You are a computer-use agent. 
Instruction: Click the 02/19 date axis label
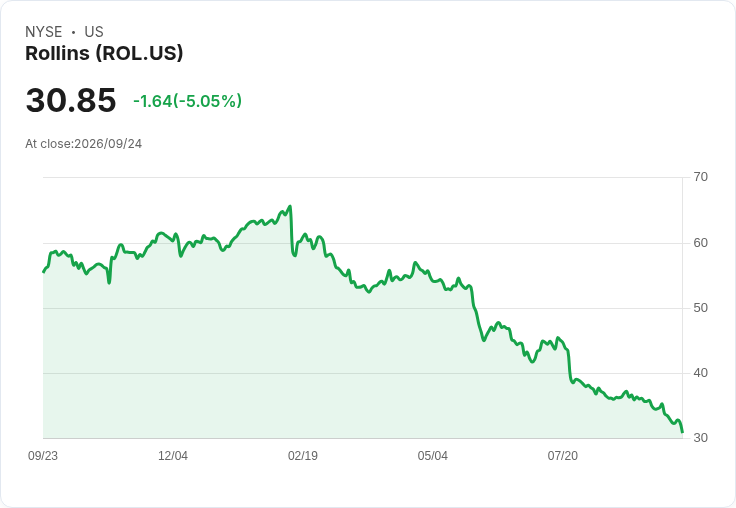pos(303,456)
